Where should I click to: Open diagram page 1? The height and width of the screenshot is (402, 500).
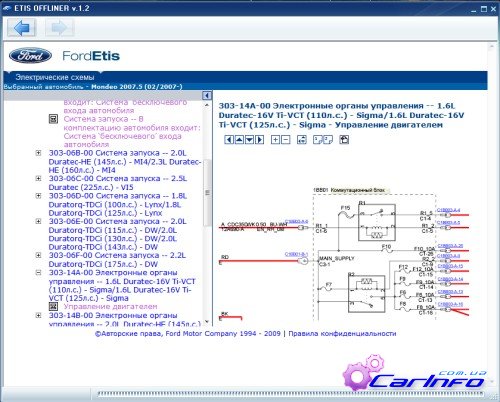tap(318, 140)
